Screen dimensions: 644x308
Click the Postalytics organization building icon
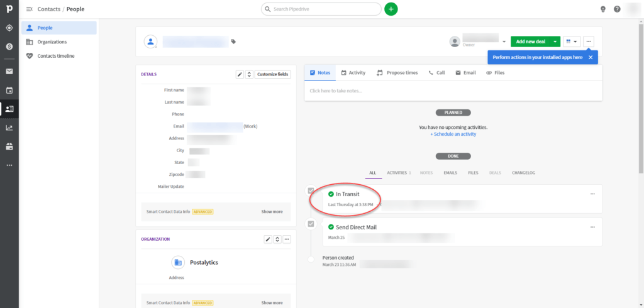[x=178, y=262]
